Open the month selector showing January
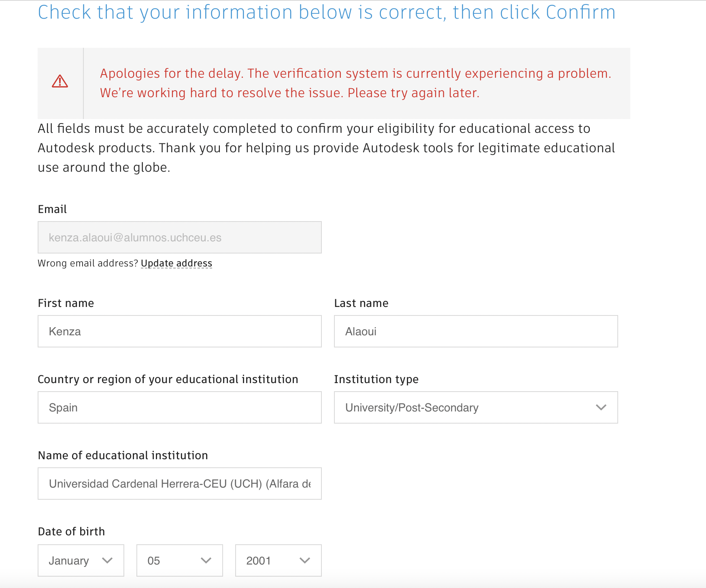706x588 pixels. pyautogui.click(x=81, y=560)
